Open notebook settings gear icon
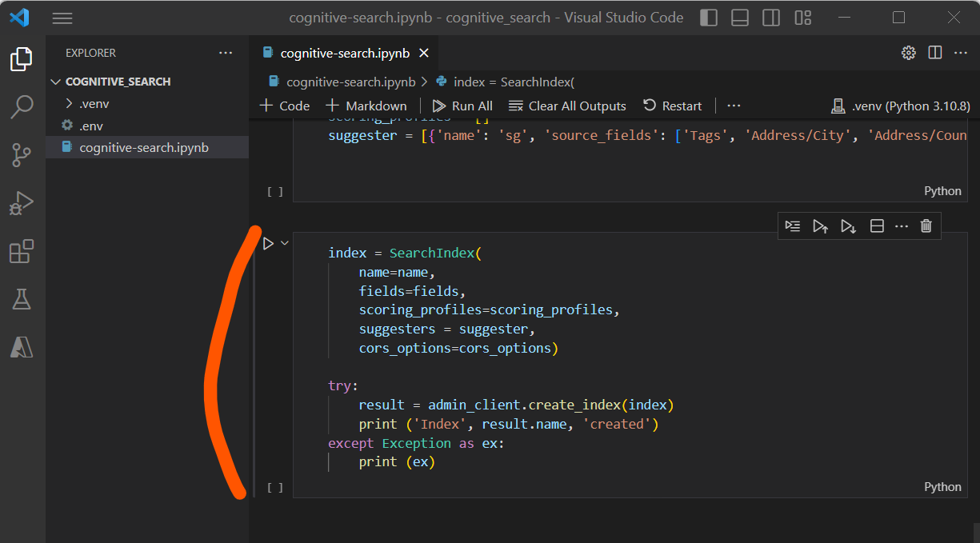Viewport: 980px width, 543px height. [908, 53]
